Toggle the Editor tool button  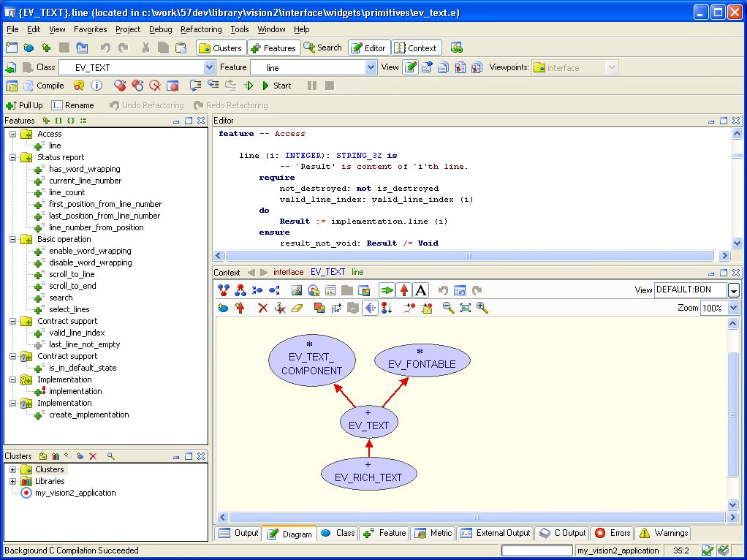(368, 47)
